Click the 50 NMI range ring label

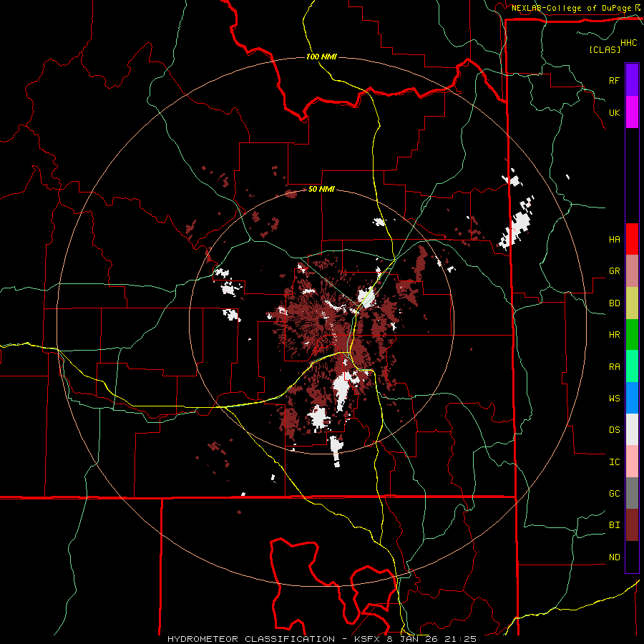321,190
